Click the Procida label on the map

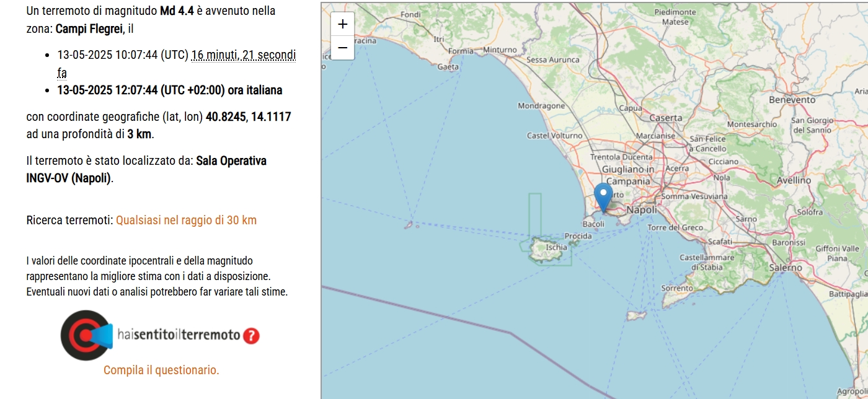[x=578, y=236]
